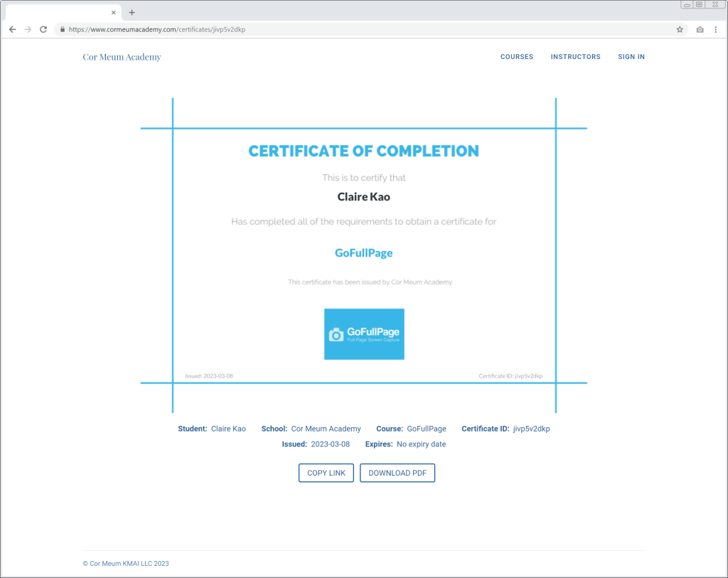Screen dimensions: 728x578
Task: Reload the certificate page
Action: [43, 29]
